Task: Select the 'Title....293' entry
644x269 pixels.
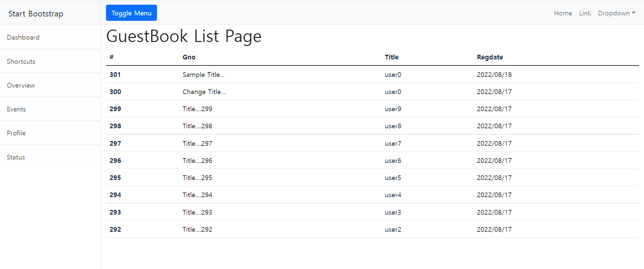Action: [197, 212]
